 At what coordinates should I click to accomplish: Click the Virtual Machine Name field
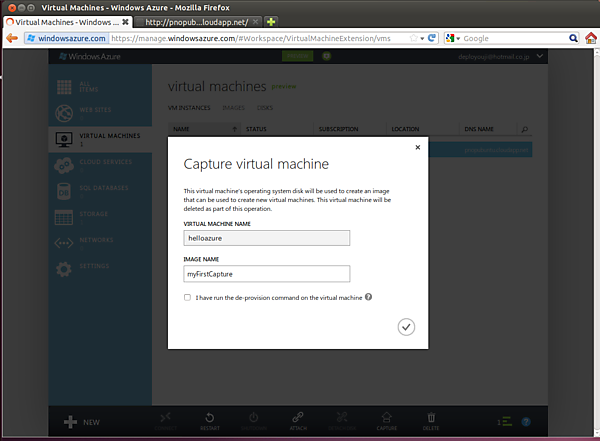[267, 238]
